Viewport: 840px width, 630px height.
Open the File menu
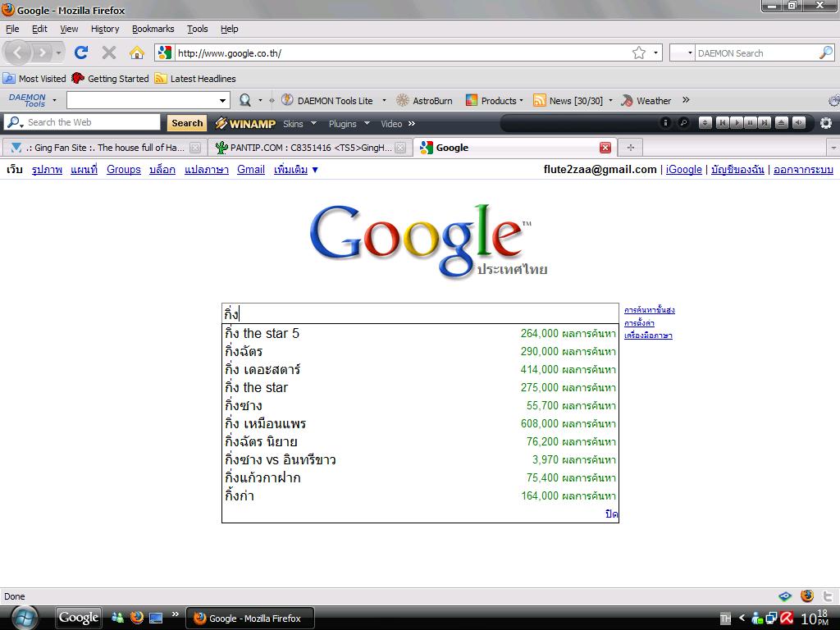pyautogui.click(x=12, y=29)
